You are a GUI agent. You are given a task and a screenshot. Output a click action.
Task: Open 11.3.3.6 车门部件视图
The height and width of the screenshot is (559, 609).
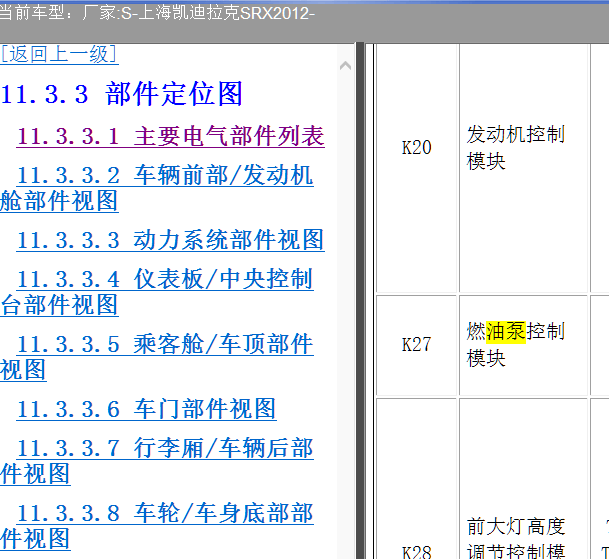(146, 409)
